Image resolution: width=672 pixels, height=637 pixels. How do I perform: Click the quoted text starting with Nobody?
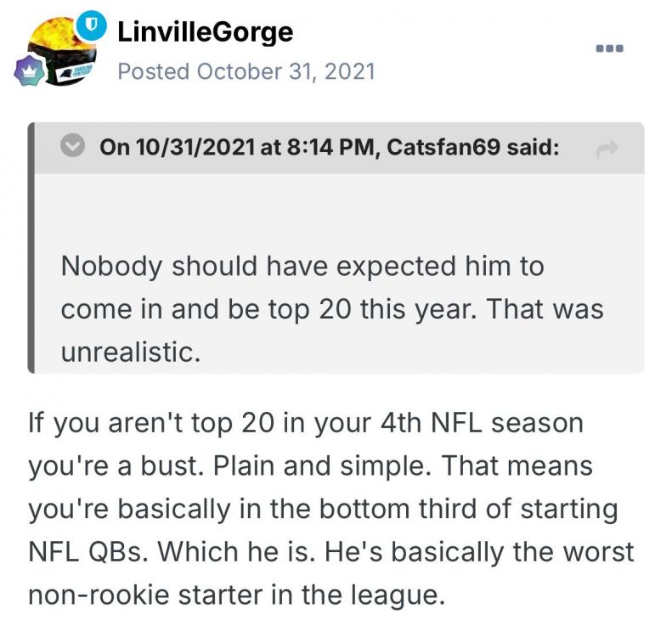(x=302, y=267)
